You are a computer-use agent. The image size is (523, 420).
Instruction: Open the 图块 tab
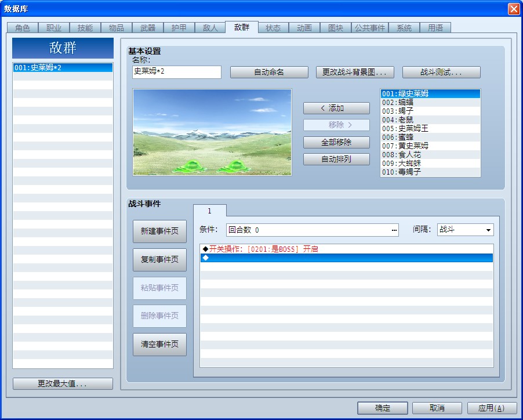coord(336,28)
